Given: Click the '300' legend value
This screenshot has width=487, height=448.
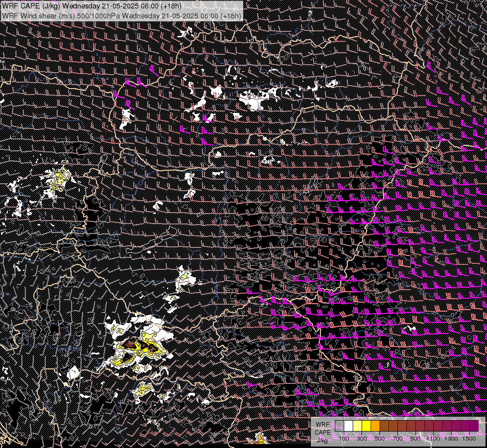Looking at the screenshot, I should tap(362, 439).
